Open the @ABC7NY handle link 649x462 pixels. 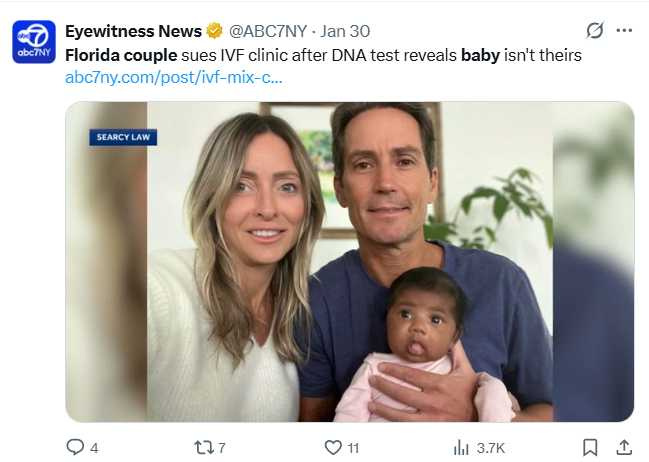tap(270, 31)
